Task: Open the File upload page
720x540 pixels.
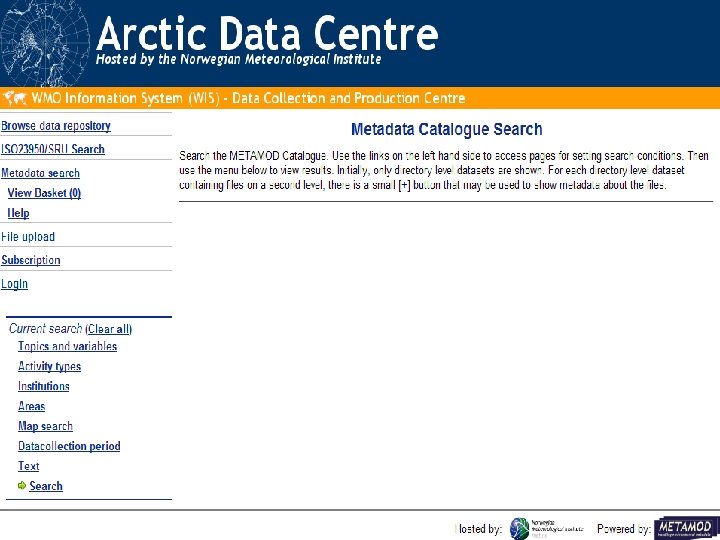Action: pos(28,237)
